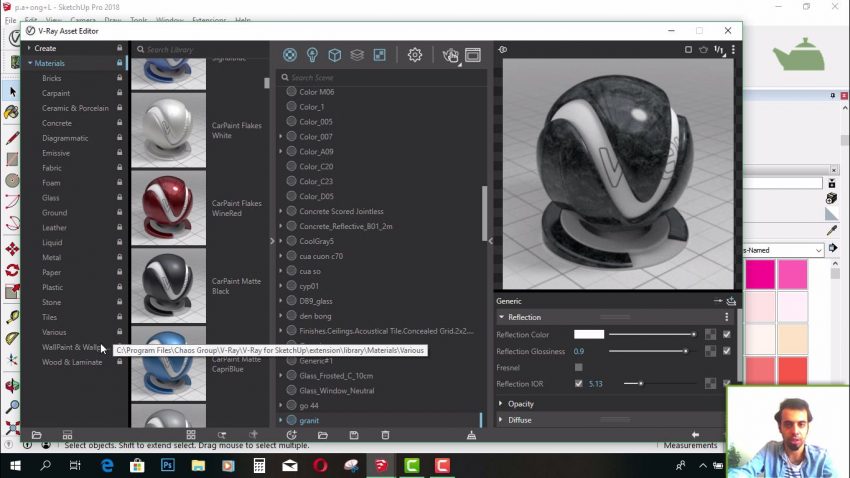The height and width of the screenshot is (478, 850).
Task: Expand the Concrete Scored Jointless material
Action: click(281, 211)
